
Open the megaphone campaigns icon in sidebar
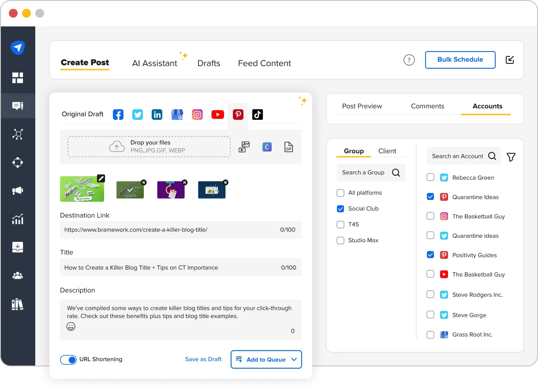tap(18, 190)
